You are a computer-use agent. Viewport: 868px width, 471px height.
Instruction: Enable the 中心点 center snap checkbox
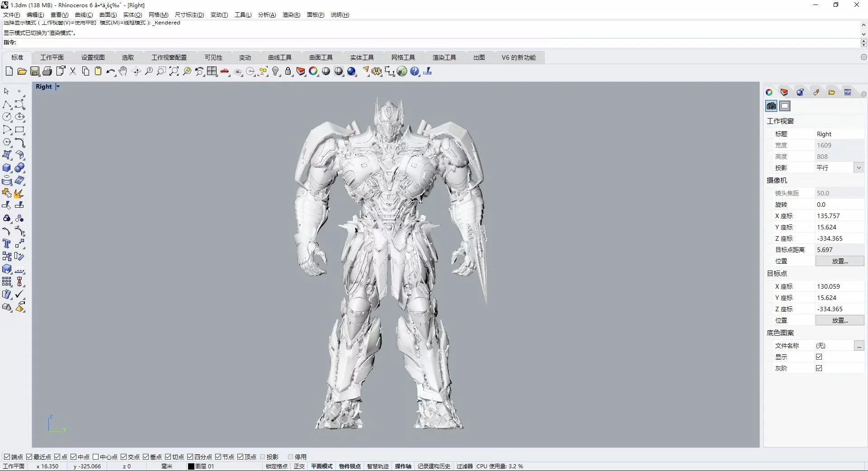click(x=96, y=457)
